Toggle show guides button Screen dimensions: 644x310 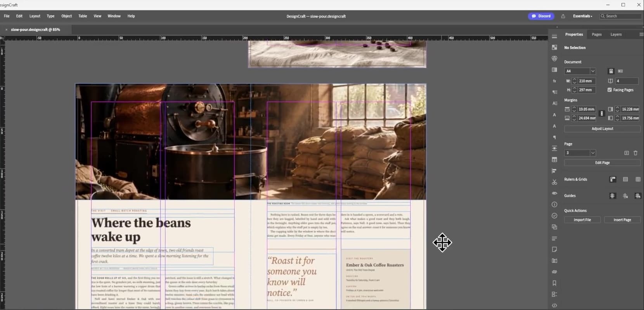pos(613,196)
